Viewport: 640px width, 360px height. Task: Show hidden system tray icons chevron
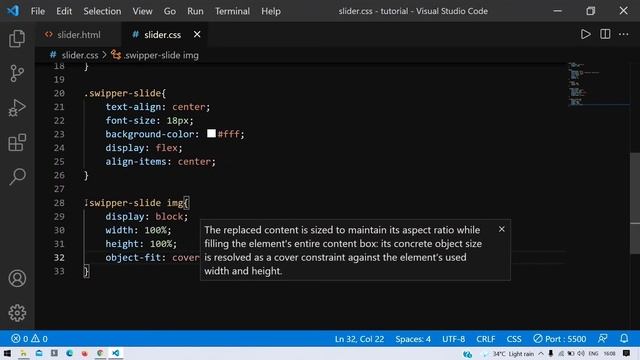coord(541,353)
